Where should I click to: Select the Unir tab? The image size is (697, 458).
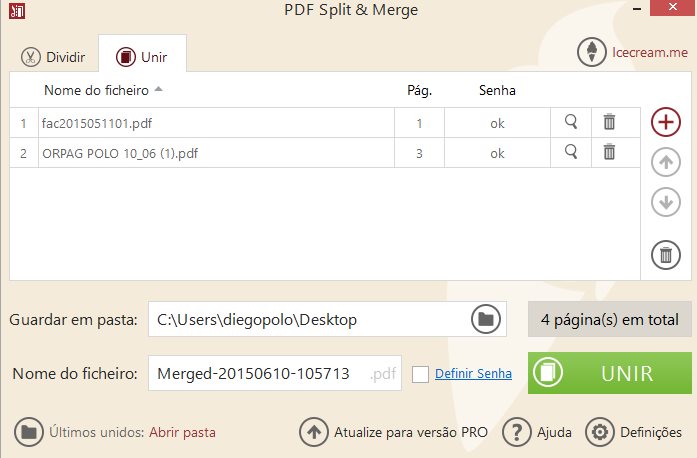pos(142,57)
